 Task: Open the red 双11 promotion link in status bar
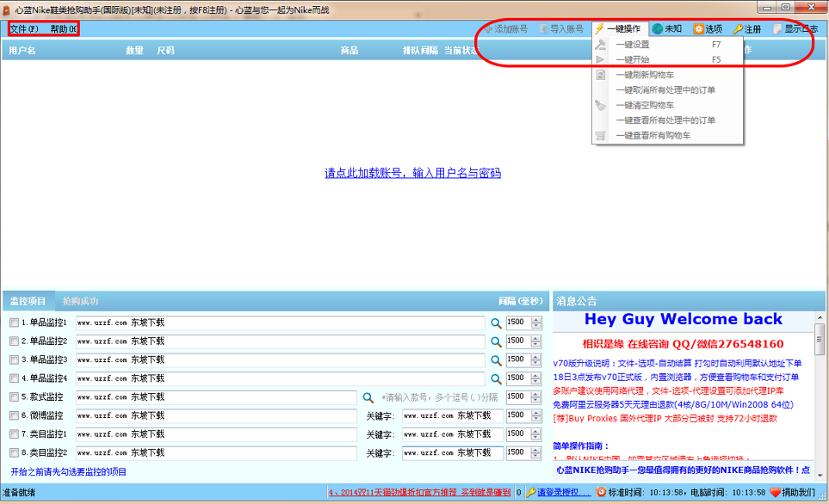pos(420,492)
